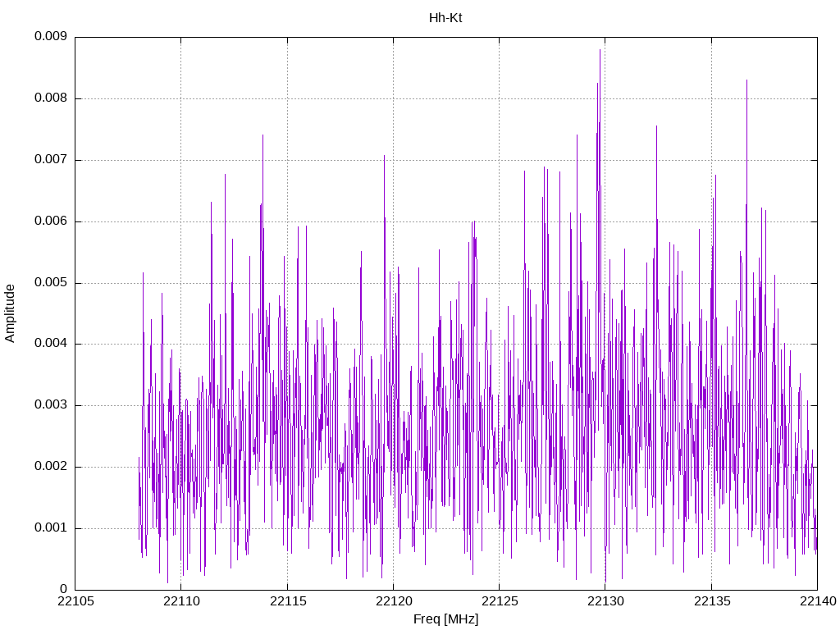Screen dimensions: 840x630
Task: Click the x-axis tick label 22130
Action: [x=605, y=601]
